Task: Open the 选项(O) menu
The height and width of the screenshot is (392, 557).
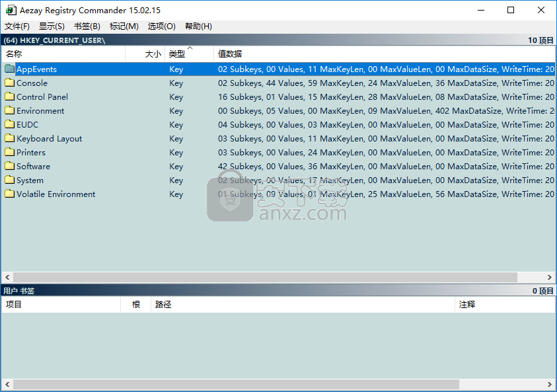Action: [162, 26]
